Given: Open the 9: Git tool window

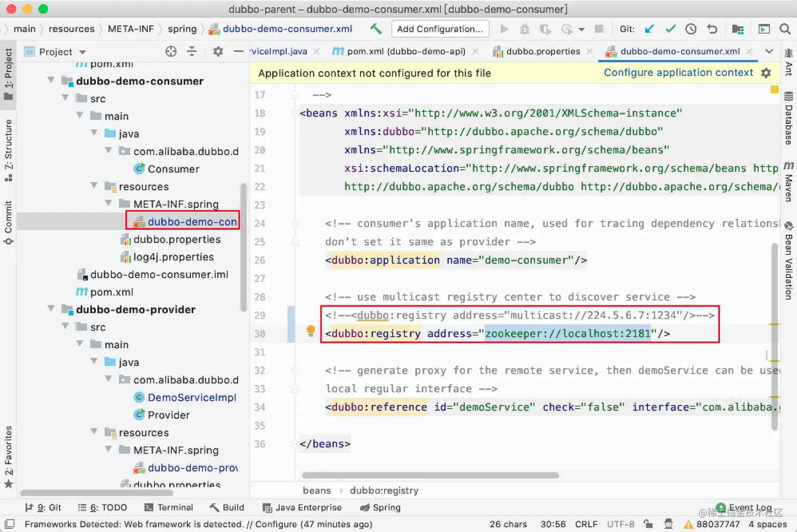Looking at the screenshot, I should (43, 507).
